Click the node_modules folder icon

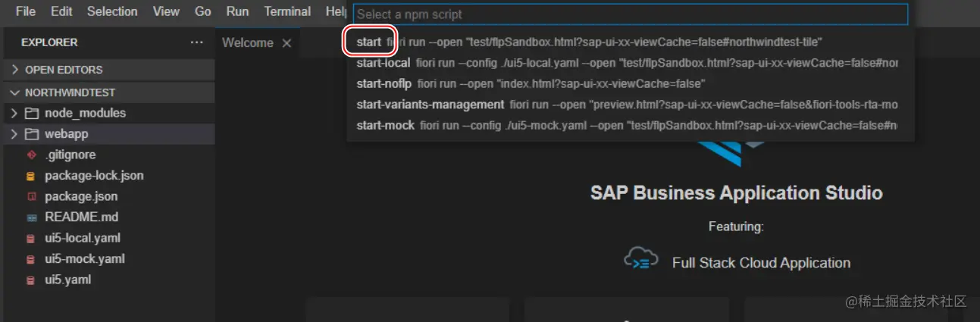(31, 113)
